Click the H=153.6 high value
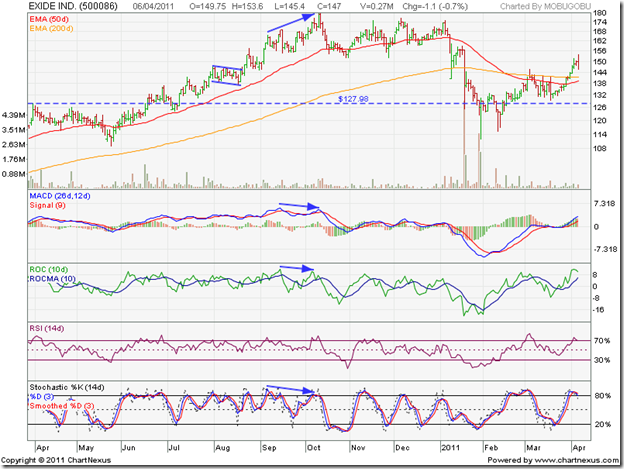The width and height of the screenshot is (624, 469). (248, 6)
